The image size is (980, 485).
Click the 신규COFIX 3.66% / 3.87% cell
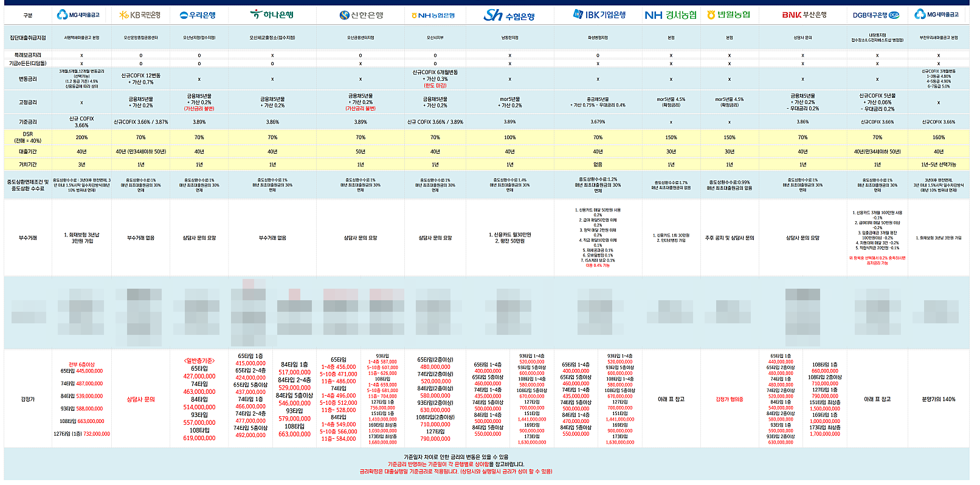click(x=140, y=122)
